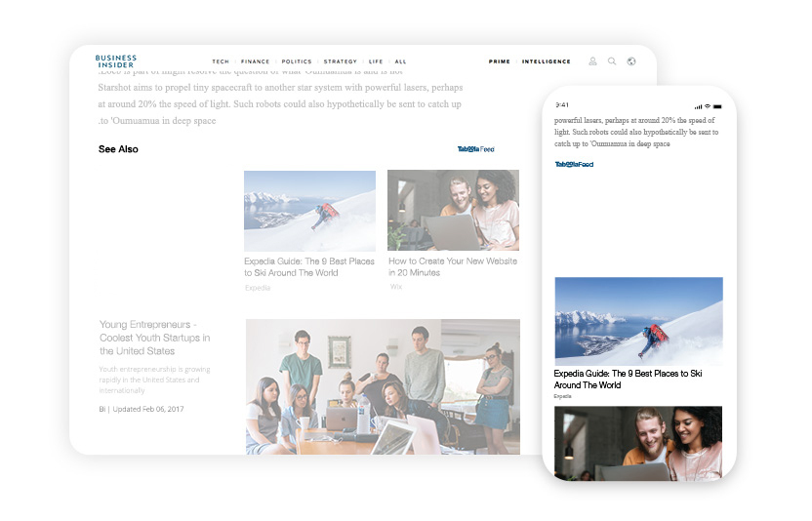812x521 pixels.
Task: Click the Wix website article thumbnail
Action: pos(453,211)
